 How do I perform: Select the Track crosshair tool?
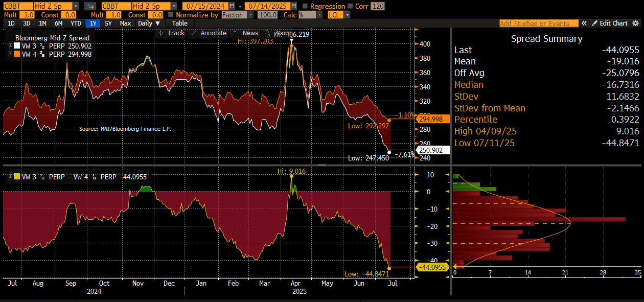(174, 33)
